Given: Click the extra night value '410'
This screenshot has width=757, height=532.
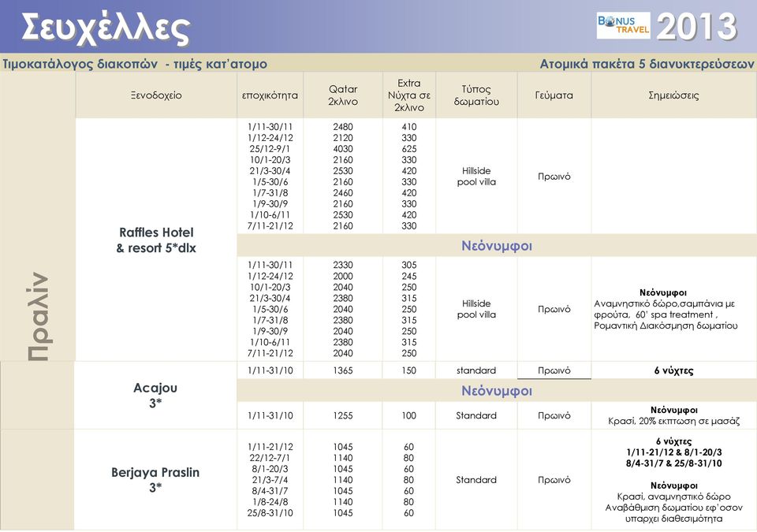Looking at the screenshot, I should pyautogui.click(x=409, y=126).
